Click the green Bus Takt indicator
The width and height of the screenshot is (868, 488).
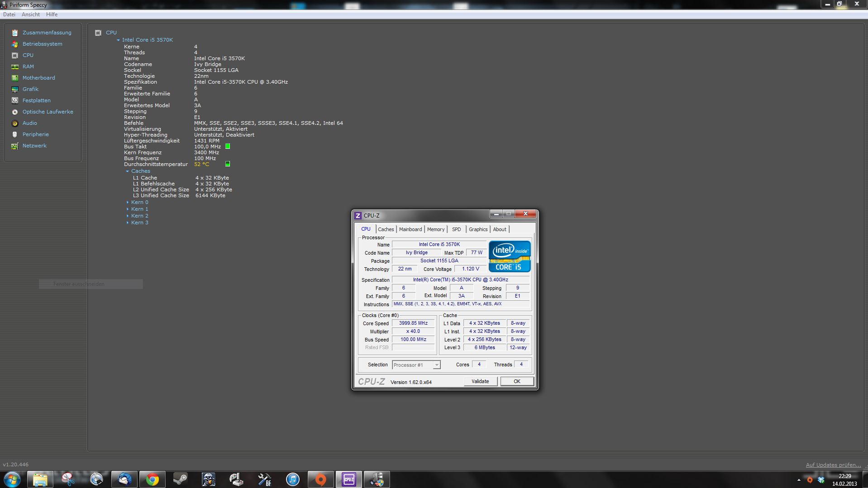click(228, 147)
